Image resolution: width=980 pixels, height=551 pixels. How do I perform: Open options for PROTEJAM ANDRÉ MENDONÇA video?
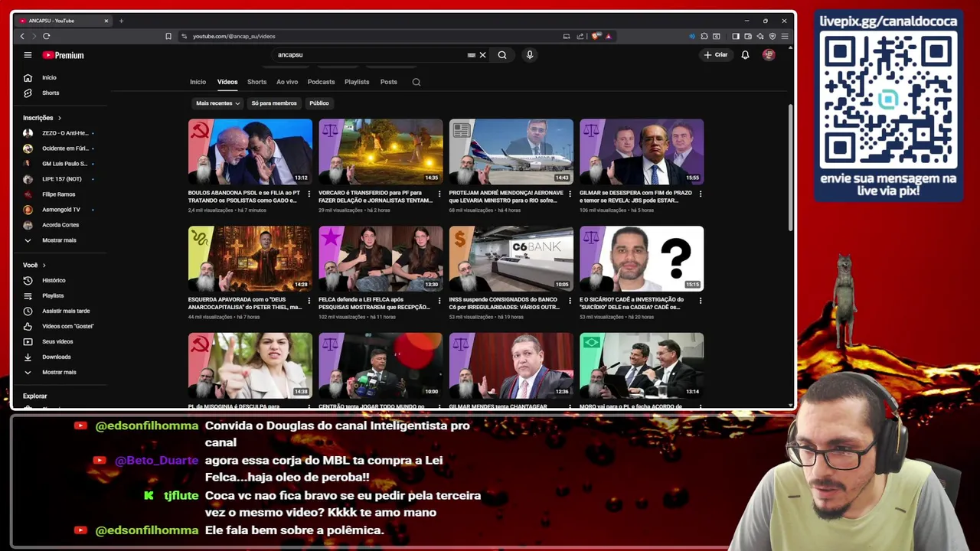click(570, 194)
